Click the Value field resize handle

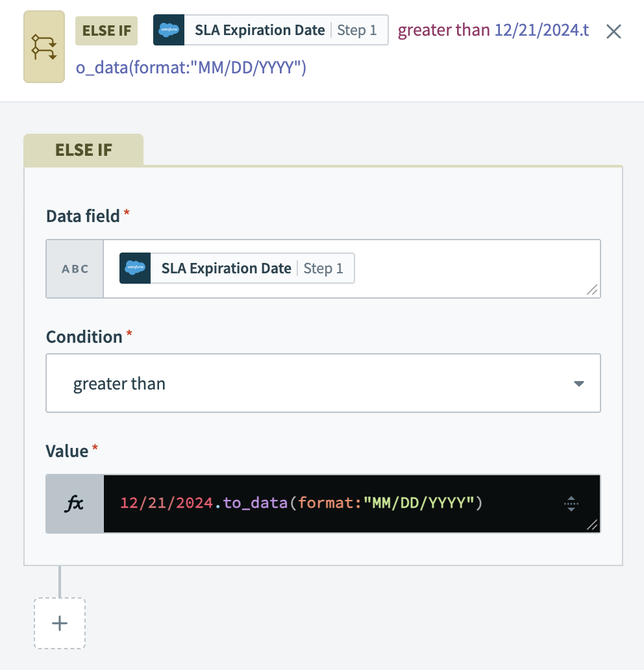[592, 525]
